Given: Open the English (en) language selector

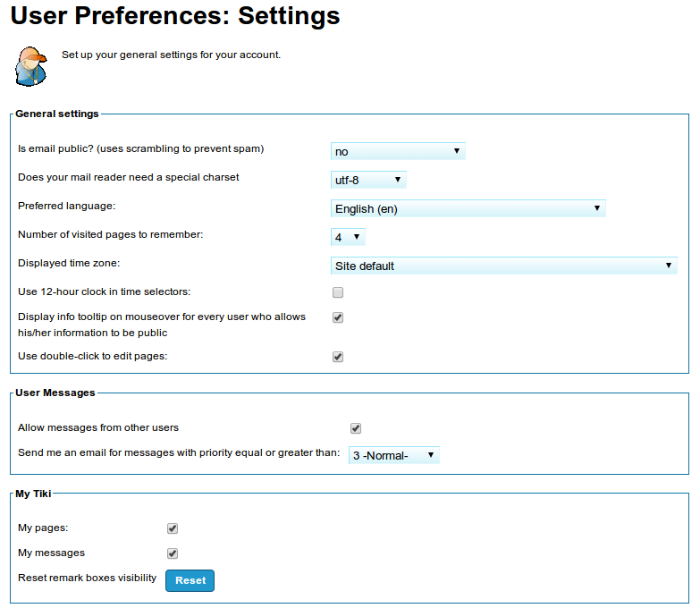Looking at the screenshot, I should point(468,208).
